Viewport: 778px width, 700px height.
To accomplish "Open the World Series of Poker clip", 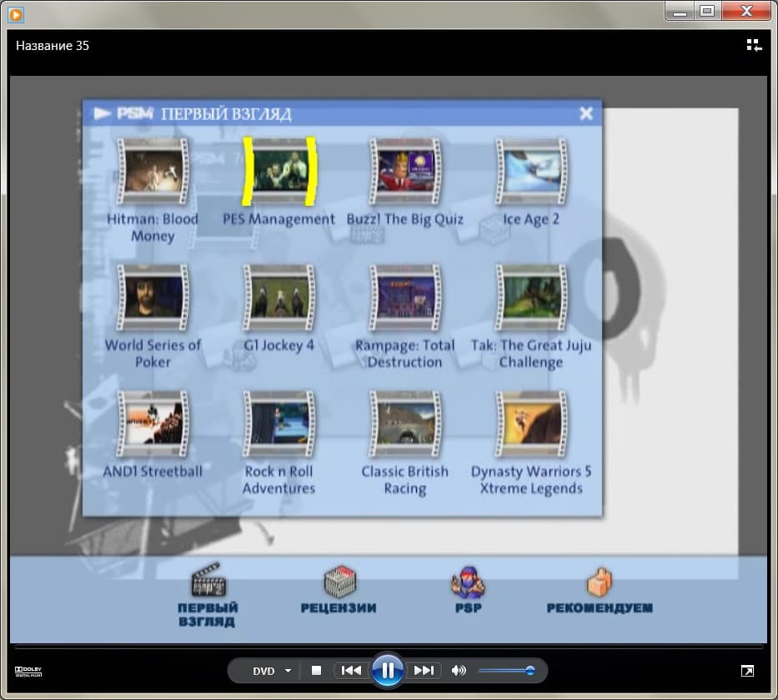I will 153,297.
